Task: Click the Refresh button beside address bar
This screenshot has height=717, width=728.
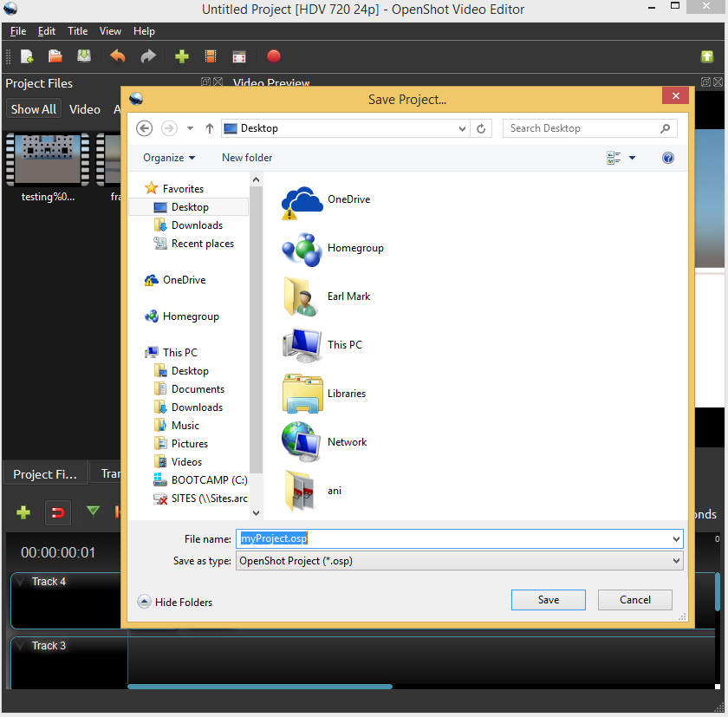Action: [x=481, y=128]
